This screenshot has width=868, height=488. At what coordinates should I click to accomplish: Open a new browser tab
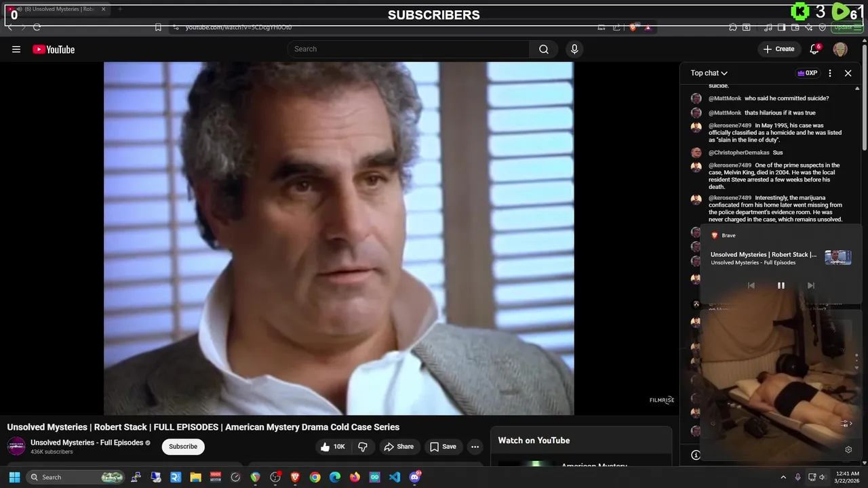click(120, 9)
